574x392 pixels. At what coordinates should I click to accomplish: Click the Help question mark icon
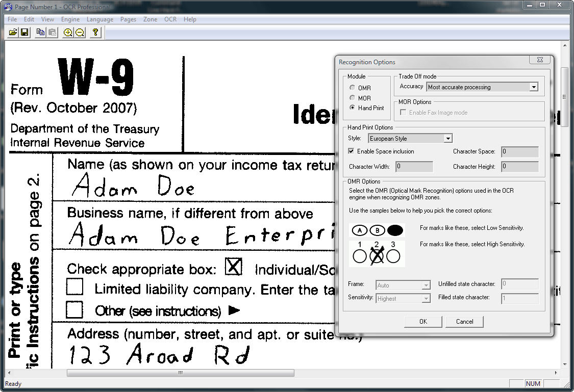click(x=95, y=33)
